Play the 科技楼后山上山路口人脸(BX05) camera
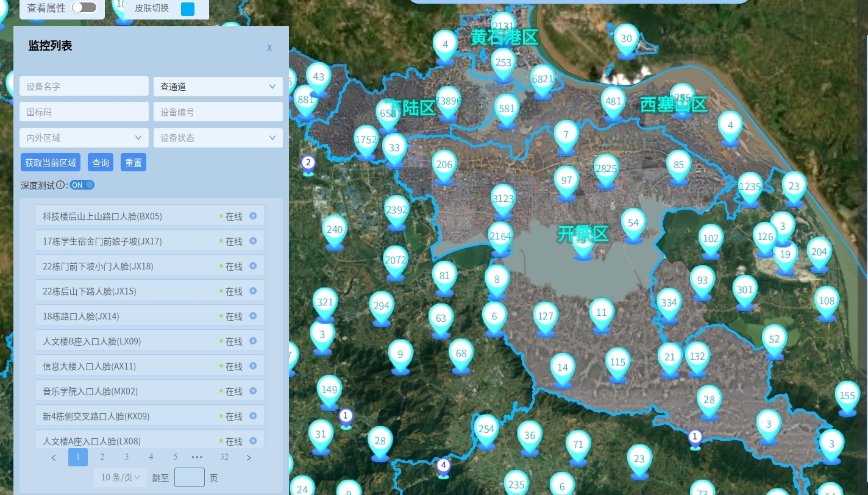868x495 pixels. 253,216
